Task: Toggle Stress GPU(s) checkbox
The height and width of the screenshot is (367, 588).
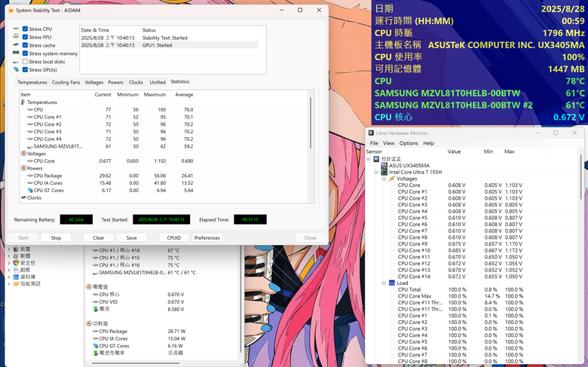Action: tap(25, 70)
